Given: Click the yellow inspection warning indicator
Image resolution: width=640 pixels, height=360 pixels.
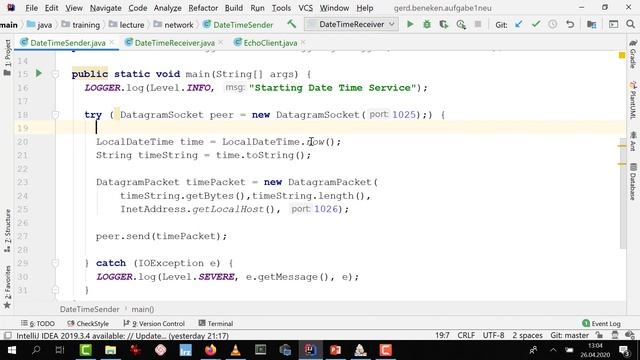Looking at the screenshot, I should coord(622,55).
